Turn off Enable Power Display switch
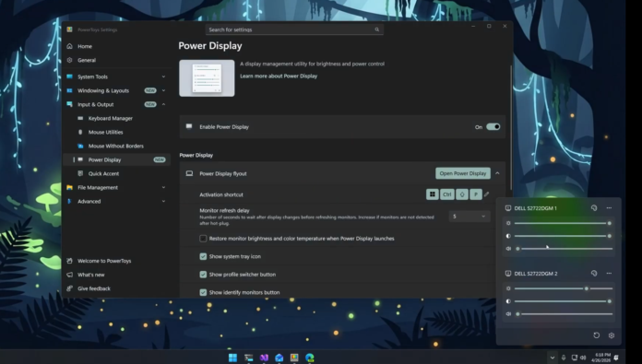This screenshot has height=364, width=642. pos(493,127)
